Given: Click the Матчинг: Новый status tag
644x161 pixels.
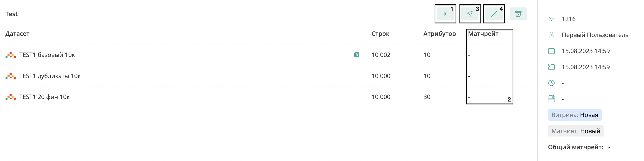Looking at the screenshot, I should click(576, 131).
